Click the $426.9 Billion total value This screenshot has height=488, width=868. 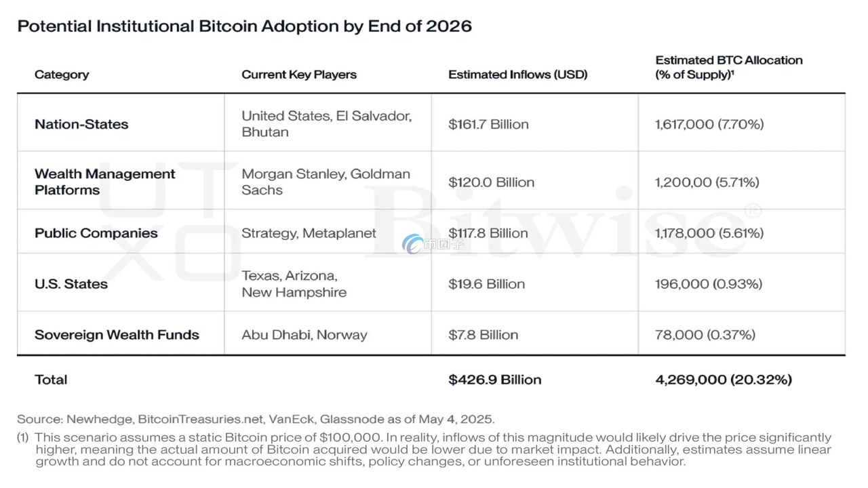tap(495, 380)
